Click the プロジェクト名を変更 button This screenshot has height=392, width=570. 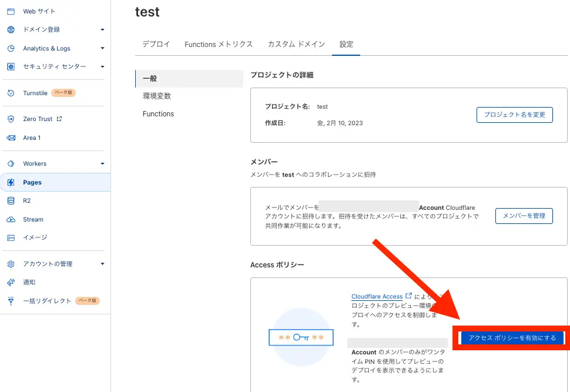515,115
